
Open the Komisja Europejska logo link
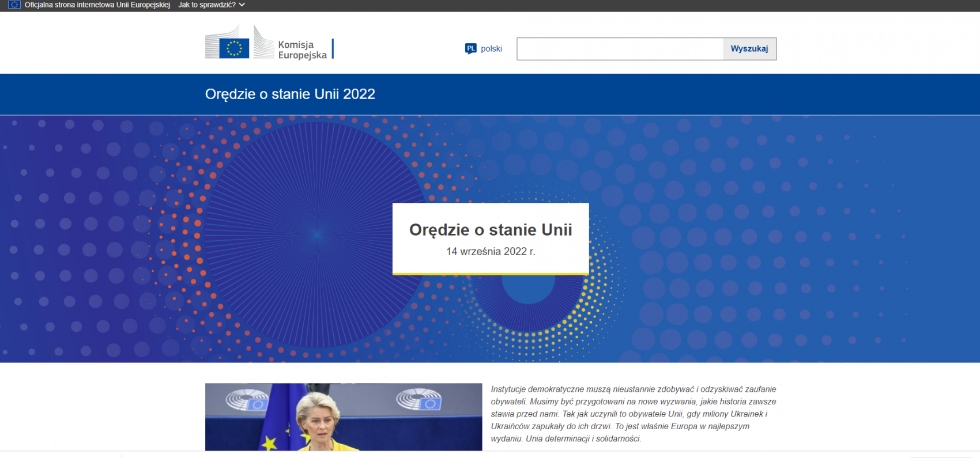269,42
